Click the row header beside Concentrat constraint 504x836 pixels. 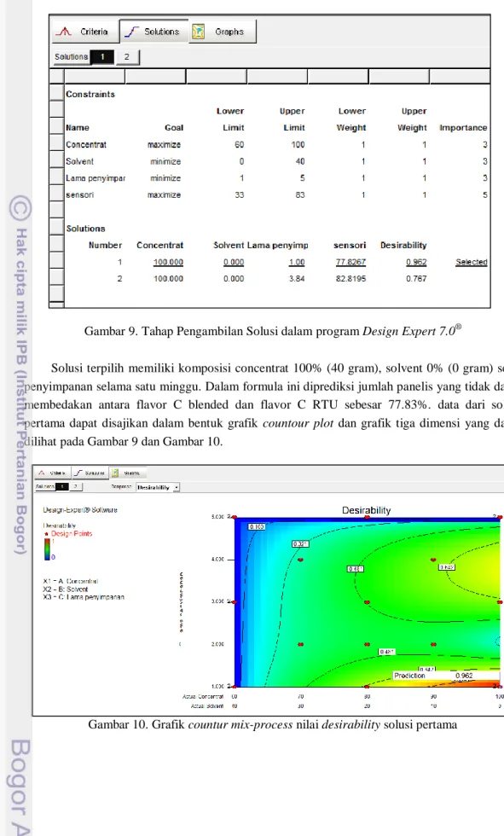(56, 144)
